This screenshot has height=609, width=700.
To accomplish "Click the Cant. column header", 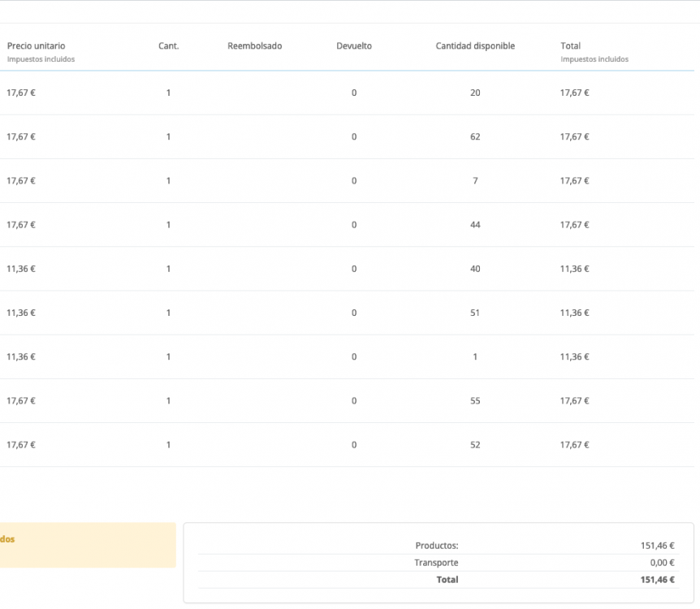I will [168, 46].
